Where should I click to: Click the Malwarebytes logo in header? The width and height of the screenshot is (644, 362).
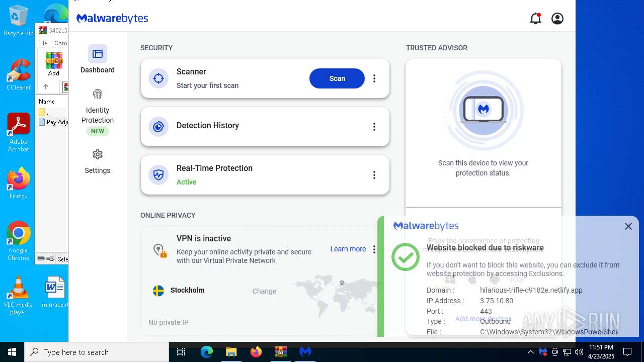(x=112, y=19)
